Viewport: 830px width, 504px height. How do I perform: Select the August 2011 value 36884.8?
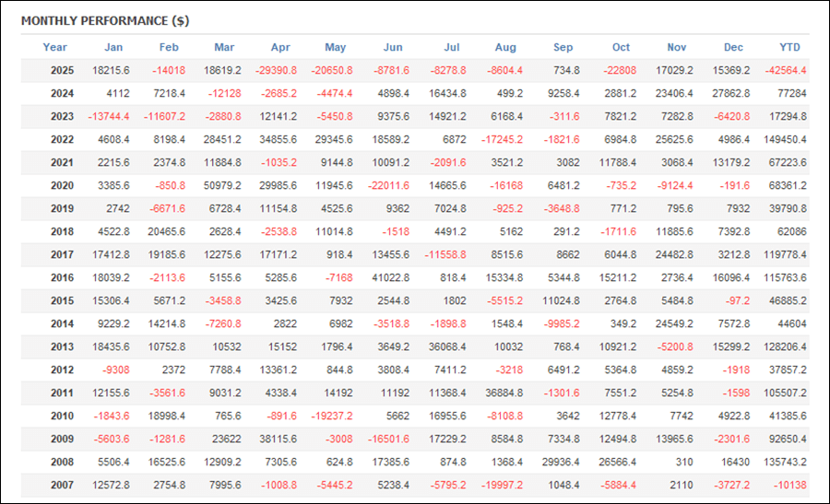[x=502, y=393]
